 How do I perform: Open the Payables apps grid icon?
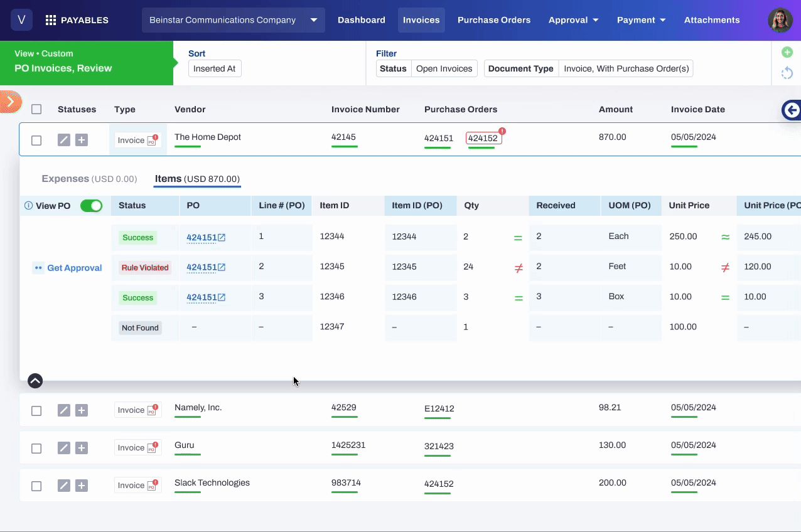(51, 21)
